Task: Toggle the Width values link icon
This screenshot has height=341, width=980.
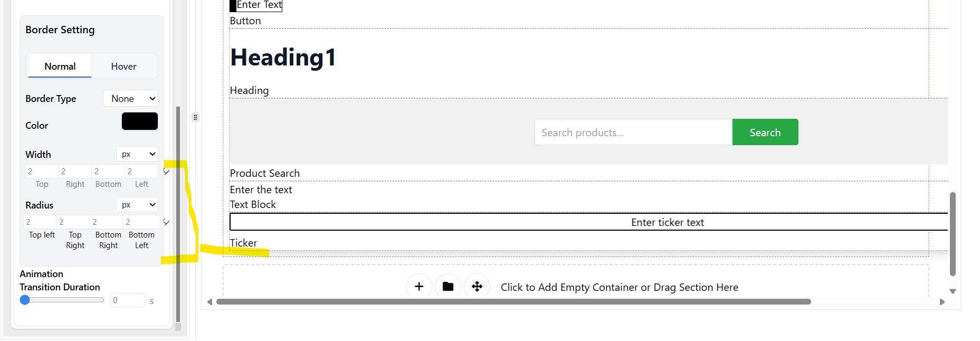Action: click(x=167, y=172)
